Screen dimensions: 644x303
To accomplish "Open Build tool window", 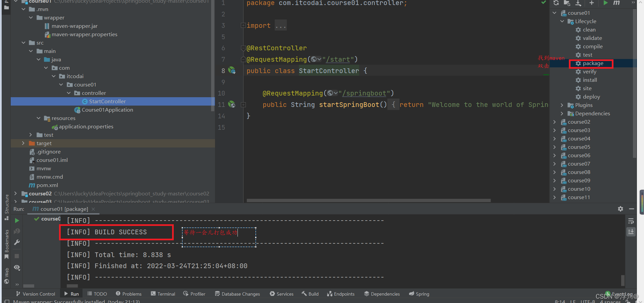I will pyautogui.click(x=310, y=294).
